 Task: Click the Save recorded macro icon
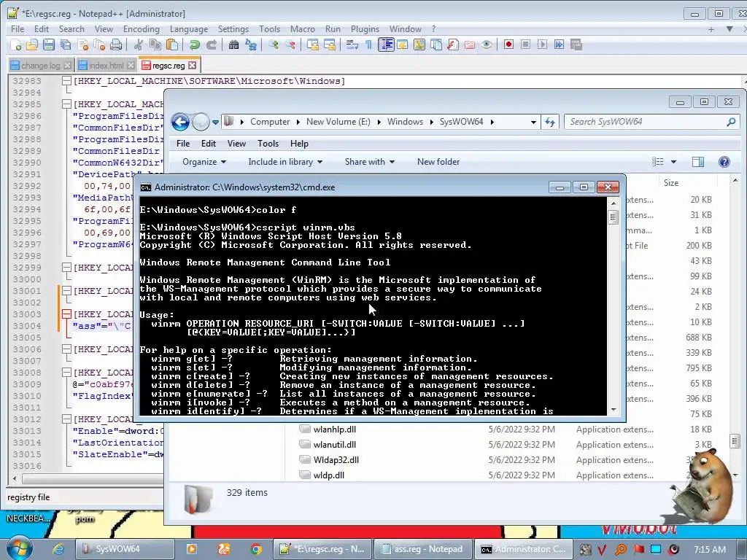coord(576,44)
